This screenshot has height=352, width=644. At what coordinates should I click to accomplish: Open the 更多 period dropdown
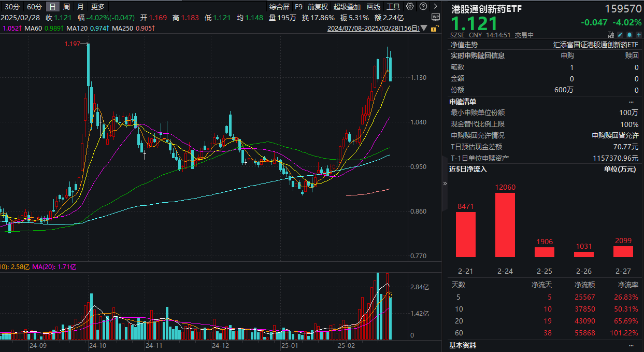coord(98,7)
